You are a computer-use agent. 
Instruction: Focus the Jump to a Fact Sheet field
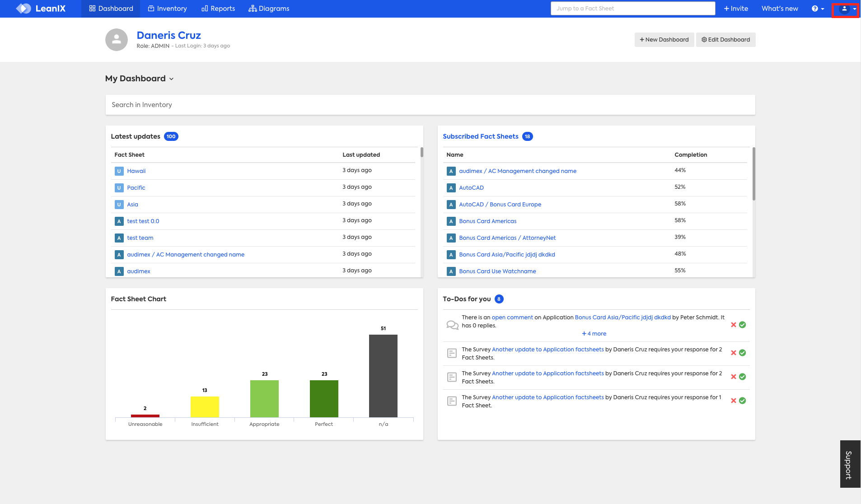633,9
